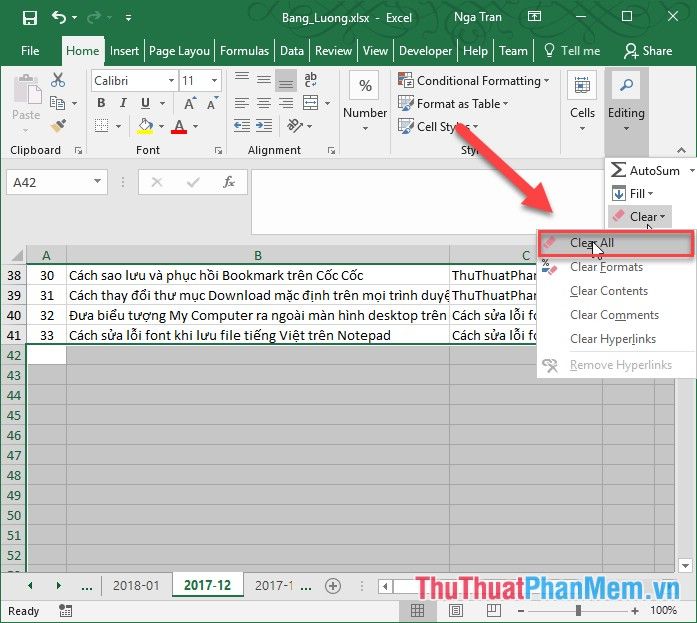Toggle Bold formatting
697x623 pixels.
point(101,103)
